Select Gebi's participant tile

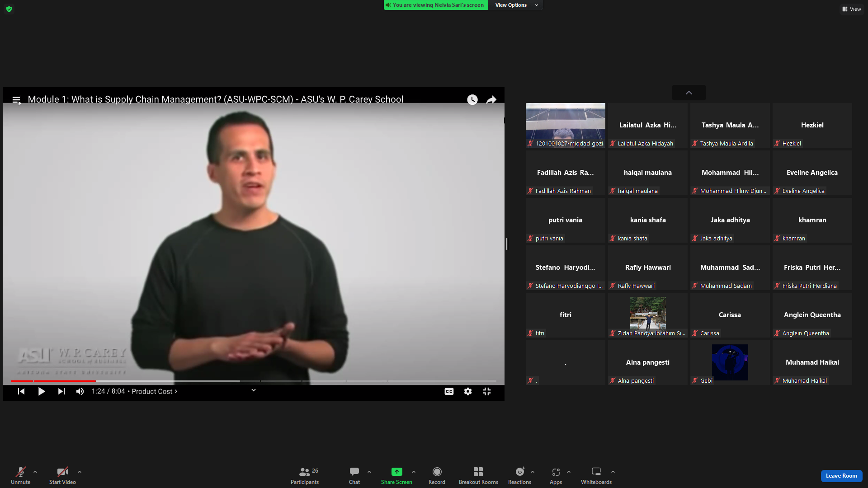click(730, 362)
